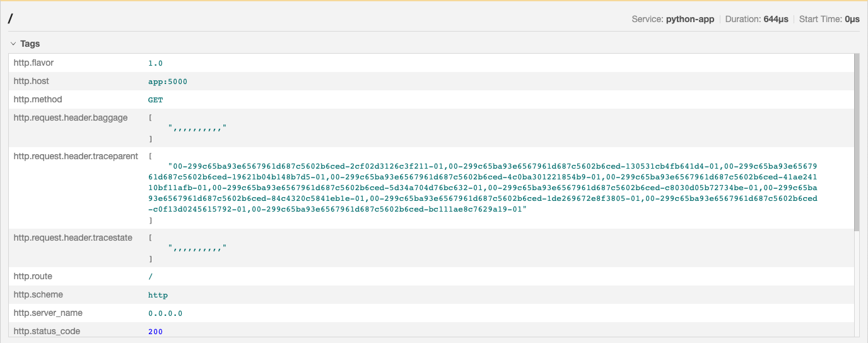This screenshot has width=868, height=343.
Task: Click the http.host value app:5000
Action: pos(167,81)
